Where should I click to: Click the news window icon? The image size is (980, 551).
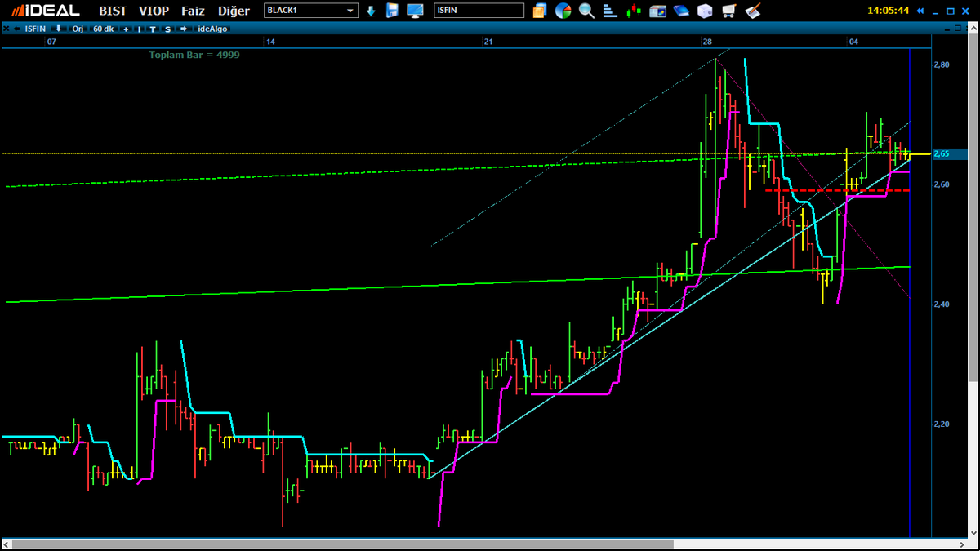[658, 11]
